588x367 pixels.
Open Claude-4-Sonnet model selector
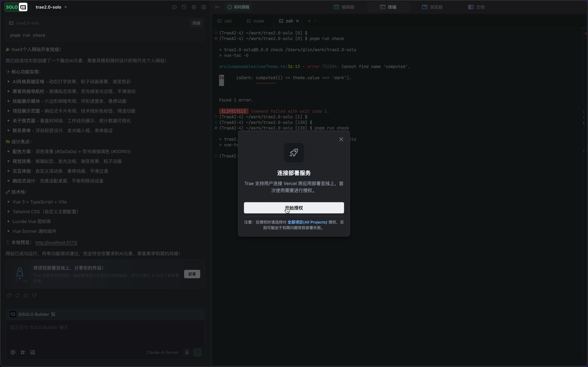[162, 352]
